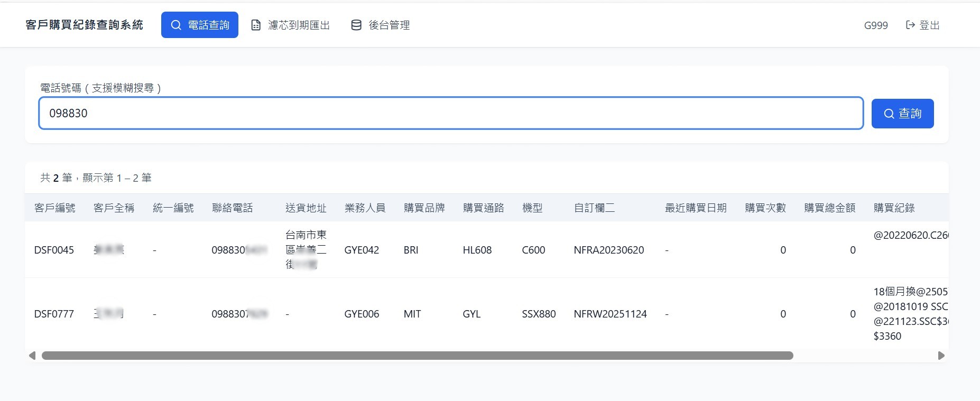Click the 購買品牌 column header
The image size is (980, 401).
pyautogui.click(x=424, y=208)
